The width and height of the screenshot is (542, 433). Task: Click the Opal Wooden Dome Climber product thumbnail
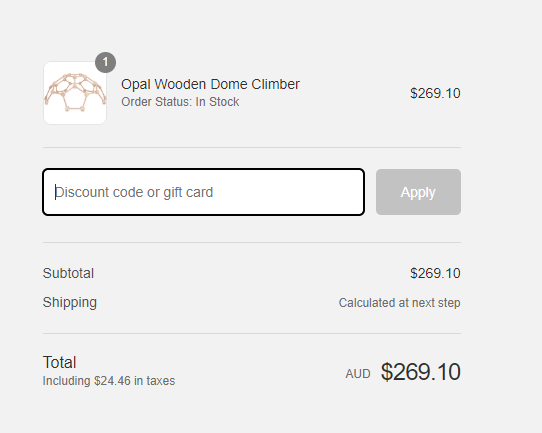[75, 93]
